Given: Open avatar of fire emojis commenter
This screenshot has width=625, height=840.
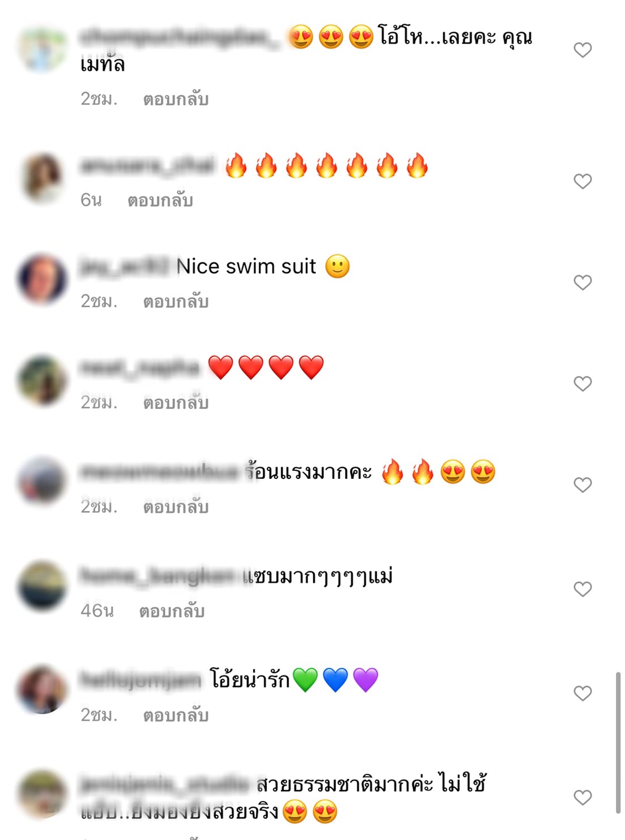Looking at the screenshot, I should pyautogui.click(x=42, y=178).
